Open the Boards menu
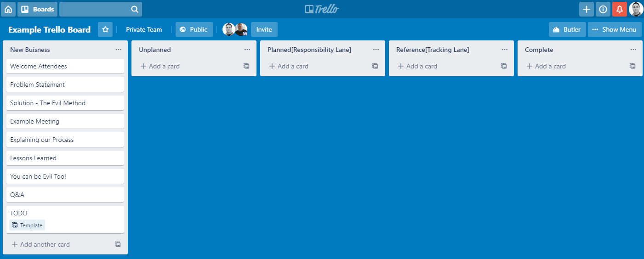Viewport: 644px width, 259px height. (x=38, y=9)
